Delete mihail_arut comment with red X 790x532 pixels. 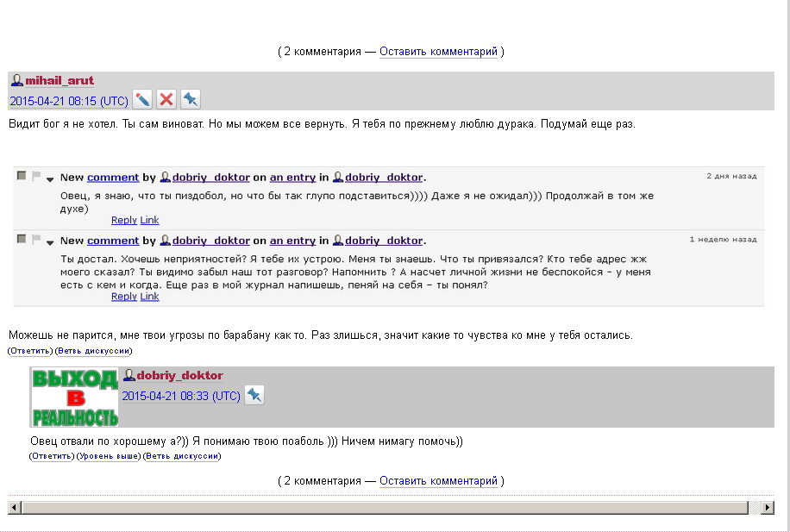click(x=166, y=99)
